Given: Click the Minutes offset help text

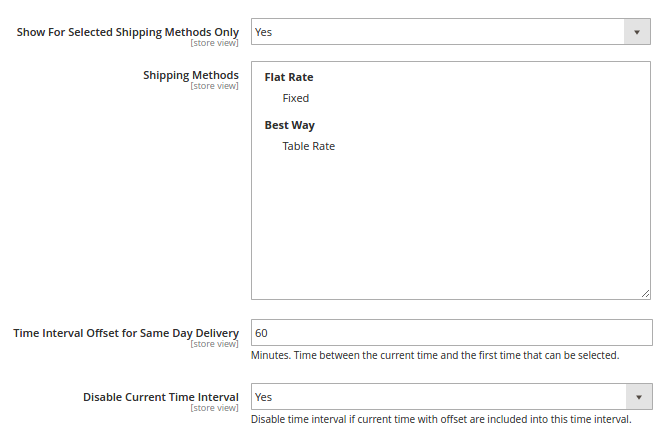Looking at the screenshot, I should coord(435,355).
